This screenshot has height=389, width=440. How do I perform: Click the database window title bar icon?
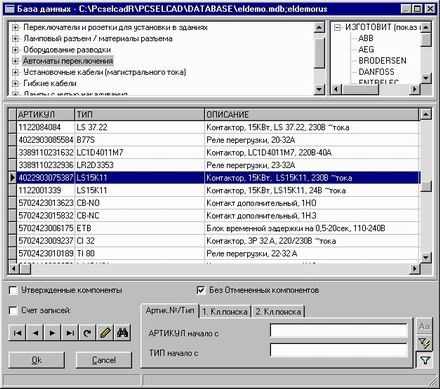[9, 8]
